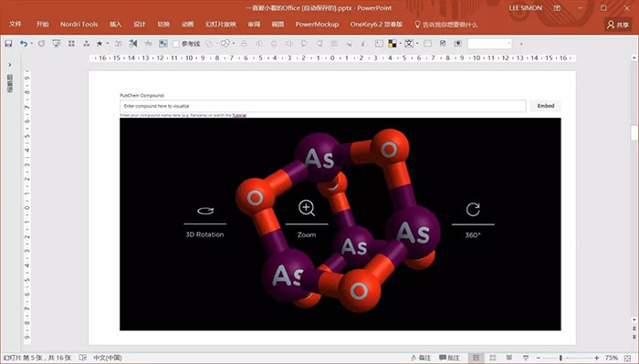
Task: Switch to slide sorter view icon
Action: (x=493, y=358)
